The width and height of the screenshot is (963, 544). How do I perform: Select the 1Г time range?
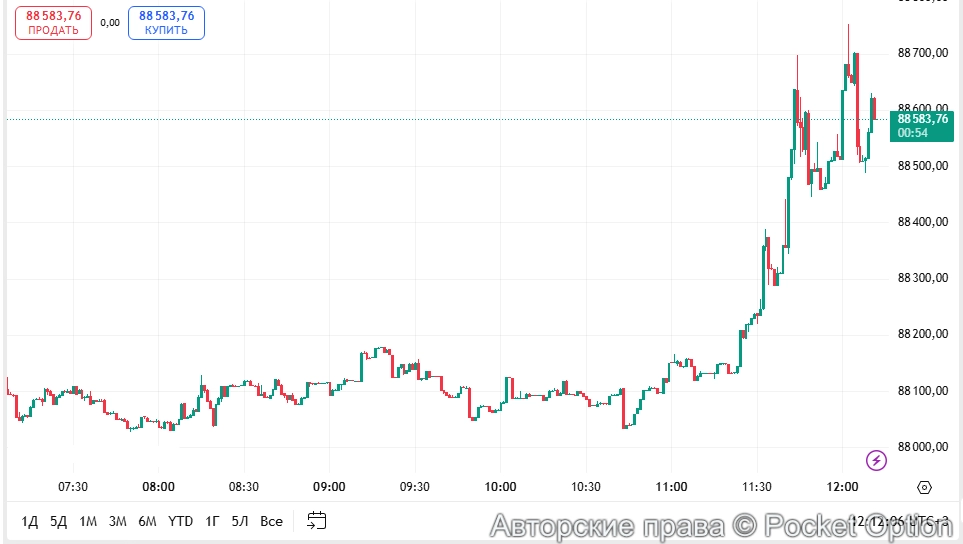pos(212,521)
